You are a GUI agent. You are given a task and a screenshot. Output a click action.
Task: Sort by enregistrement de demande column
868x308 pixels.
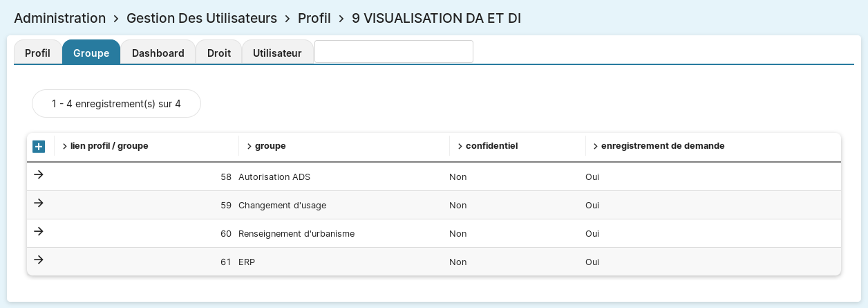tap(662, 146)
